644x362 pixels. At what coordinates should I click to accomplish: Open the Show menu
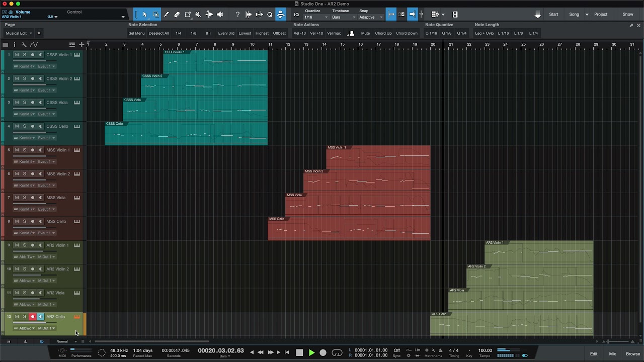tap(628, 15)
